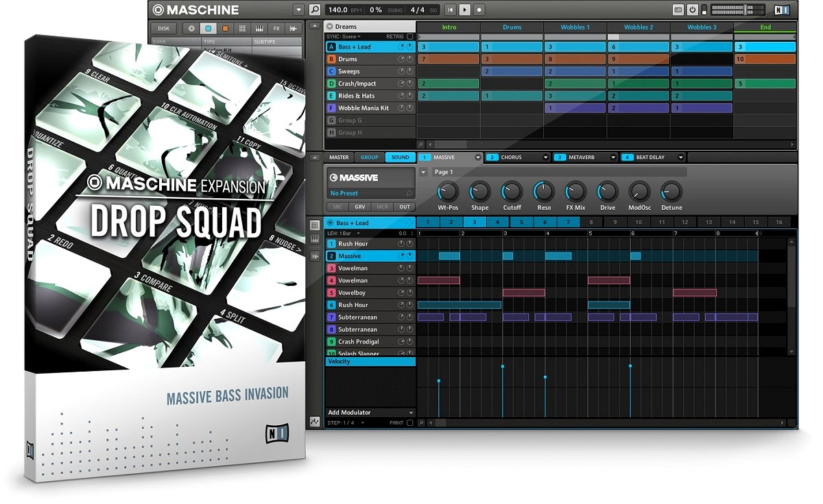Select the Samples waveform filter icon
Viewport: 823px width, 504px height.
coord(294,29)
